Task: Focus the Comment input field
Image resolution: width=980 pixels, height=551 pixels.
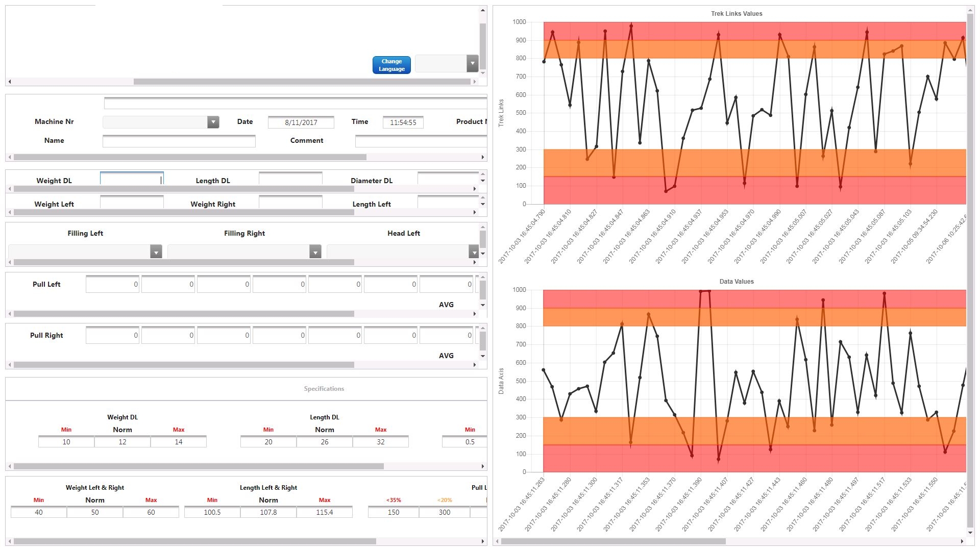Action: click(421, 141)
